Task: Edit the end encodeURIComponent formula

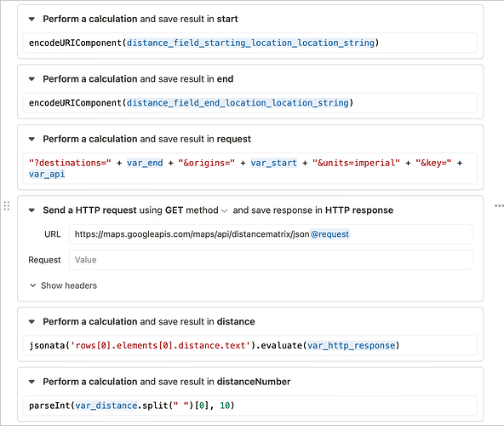Action: tap(250, 103)
